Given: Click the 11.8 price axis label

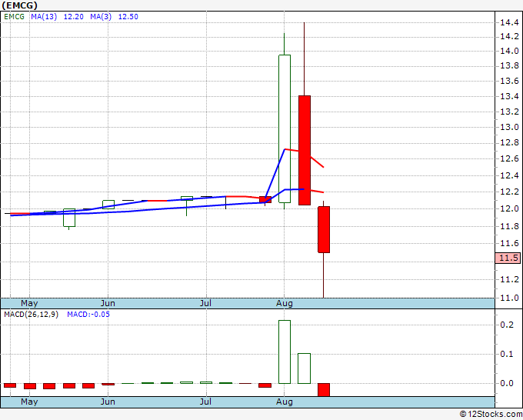Looking at the screenshot, I should coord(509,226).
